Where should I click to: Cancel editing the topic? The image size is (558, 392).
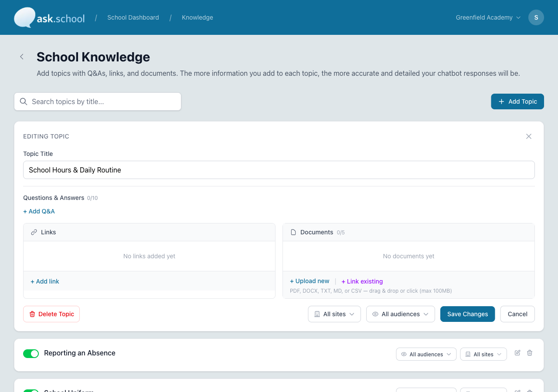[x=517, y=314]
